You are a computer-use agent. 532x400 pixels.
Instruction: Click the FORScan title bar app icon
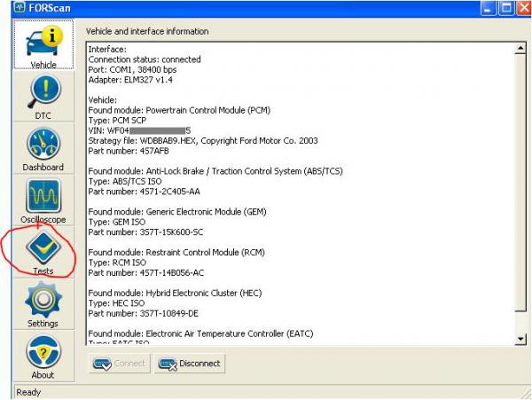coord(10,8)
